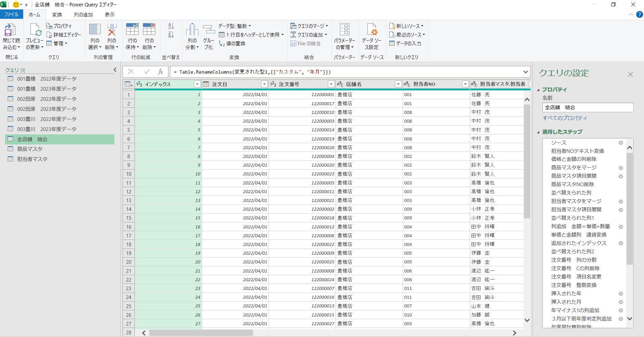Screen dimensions: 644x337
Task: Switch to the 列の追加 tab
Action: click(83, 15)
